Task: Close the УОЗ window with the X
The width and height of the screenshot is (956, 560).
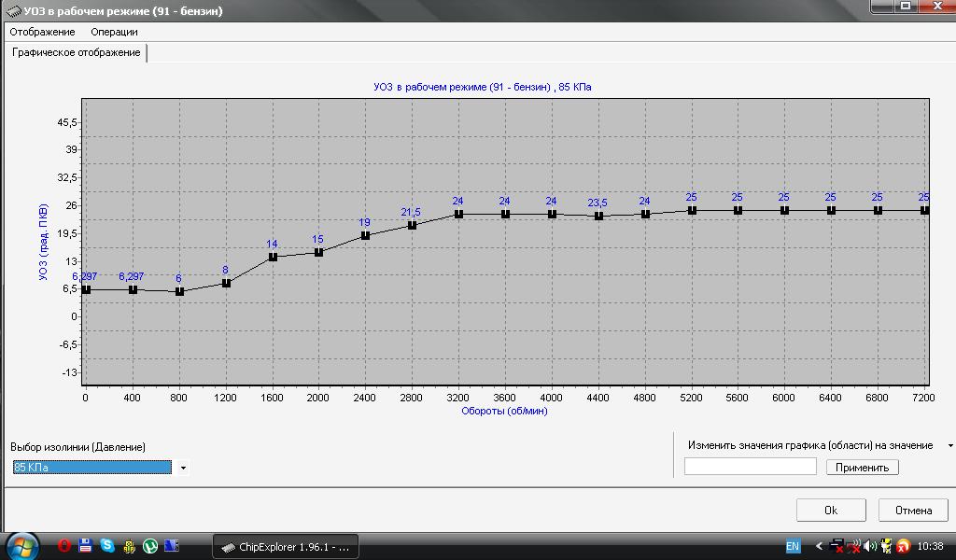Action: 937,7
